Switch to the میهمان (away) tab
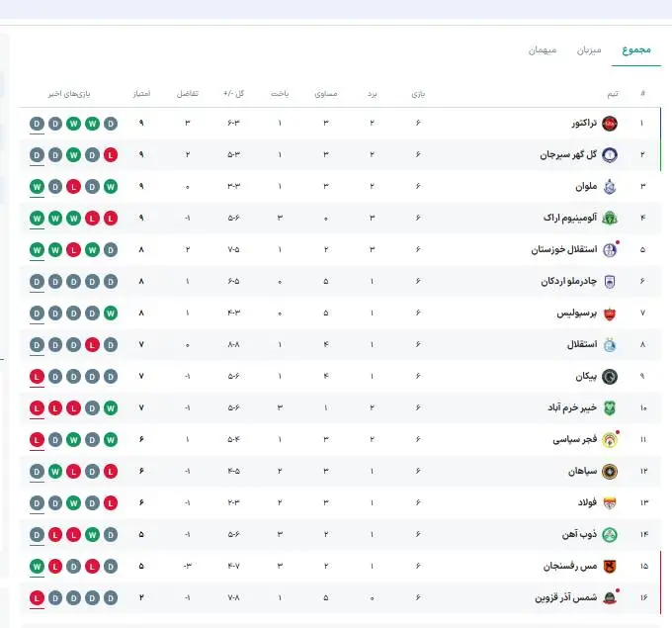This screenshot has width=672, height=628. [543, 49]
